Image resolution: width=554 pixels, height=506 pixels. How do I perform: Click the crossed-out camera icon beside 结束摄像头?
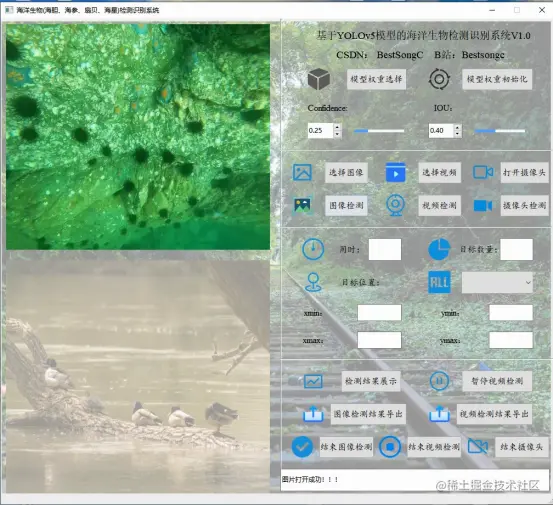[x=478, y=447]
